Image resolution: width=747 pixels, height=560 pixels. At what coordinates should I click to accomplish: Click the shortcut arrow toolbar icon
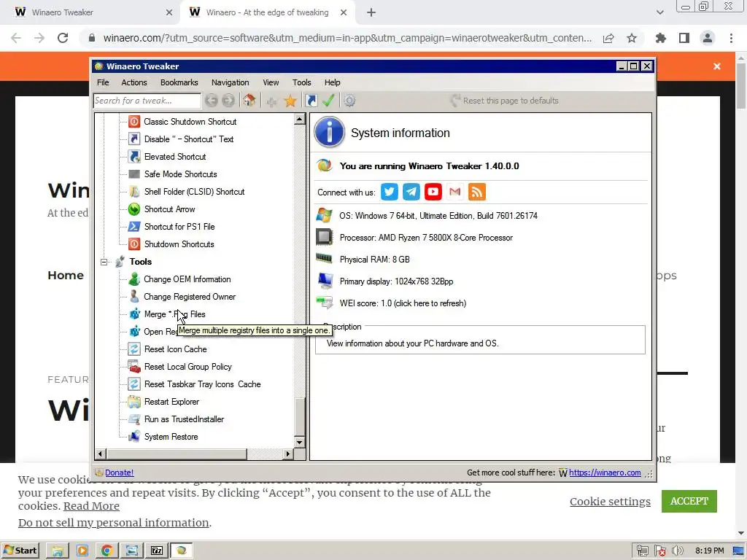point(311,101)
